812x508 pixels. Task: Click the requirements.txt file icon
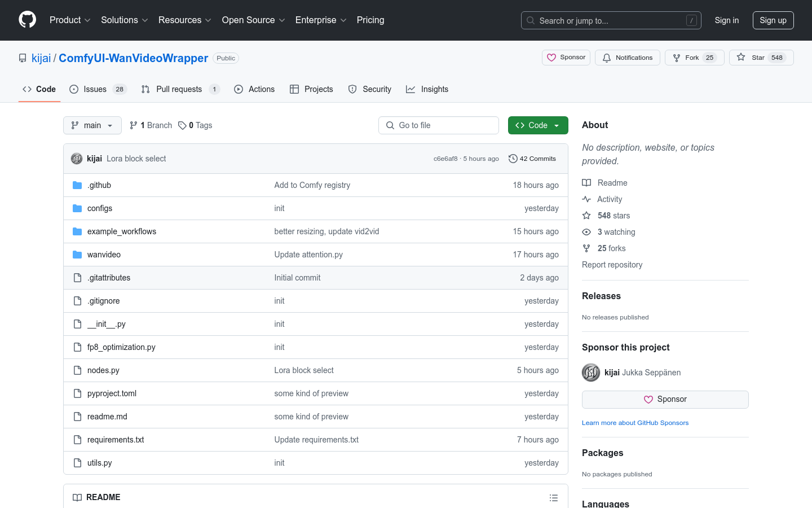click(x=77, y=440)
